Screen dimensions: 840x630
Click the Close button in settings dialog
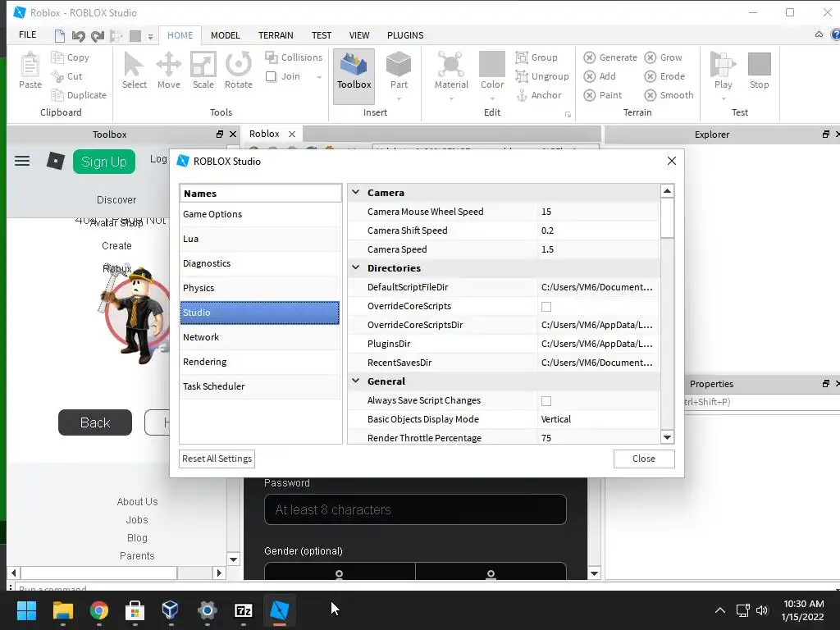[x=643, y=459]
